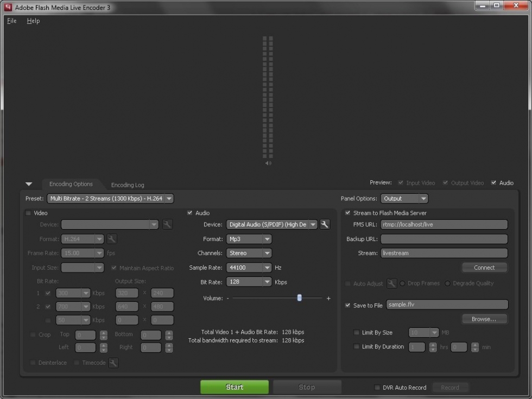Uncheck the Audio encoding checkbox
The image size is (532, 399).
point(190,213)
